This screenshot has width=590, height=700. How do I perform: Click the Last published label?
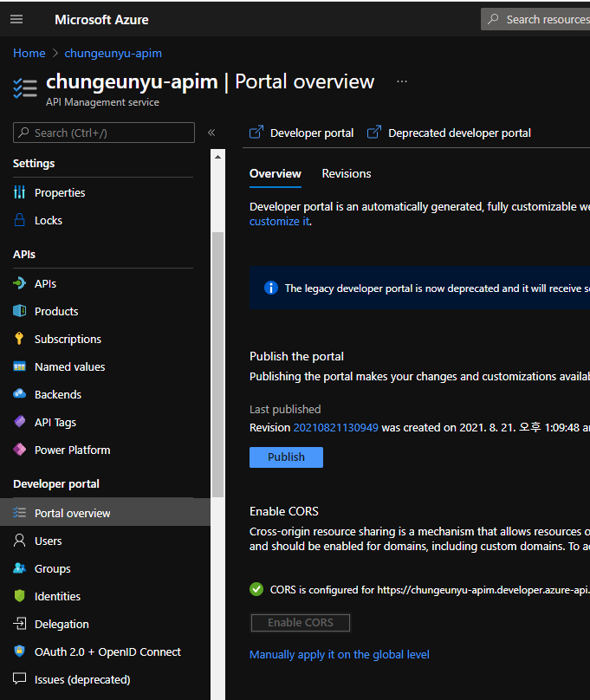285,410
